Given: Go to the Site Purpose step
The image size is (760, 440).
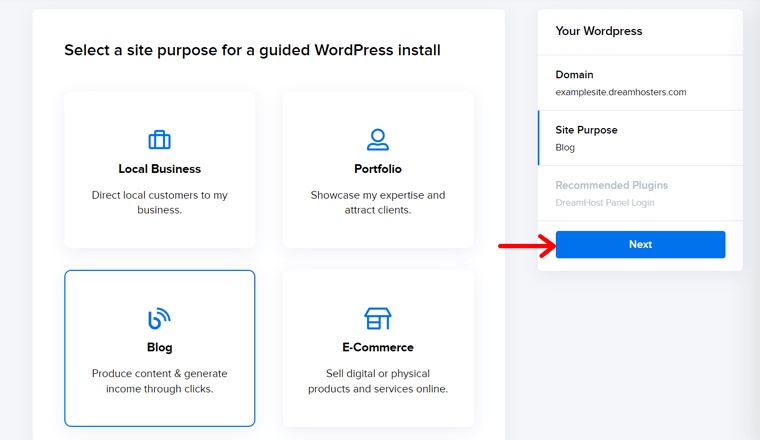Looking at the screenshot, I should [586, 130].
